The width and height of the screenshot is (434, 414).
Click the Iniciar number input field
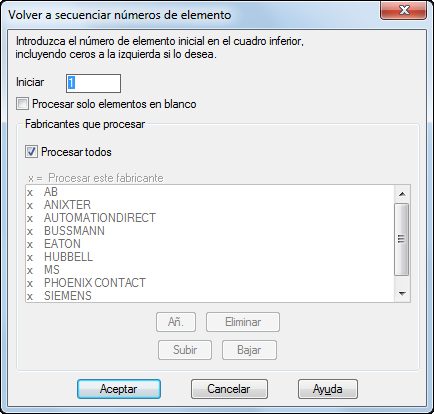coord(93,83)
